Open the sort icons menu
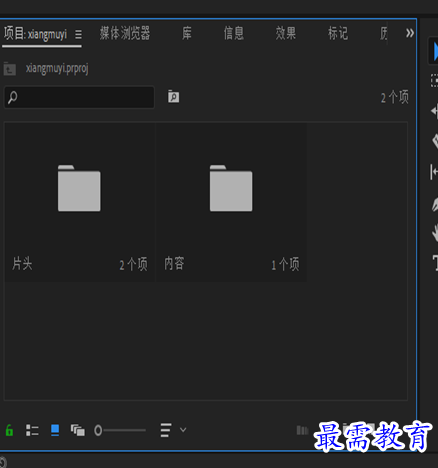This screenshot has width=438, height=468. 166,430
